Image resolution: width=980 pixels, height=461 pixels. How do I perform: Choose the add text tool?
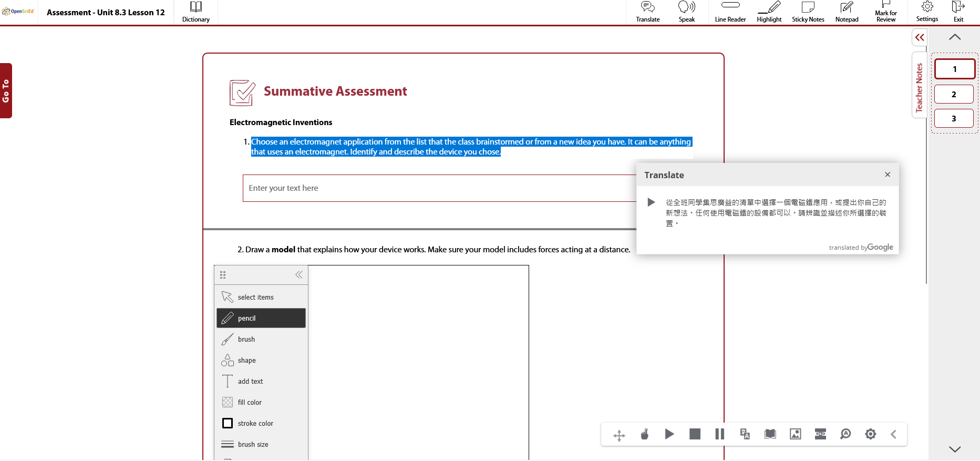tap(261, 381)
